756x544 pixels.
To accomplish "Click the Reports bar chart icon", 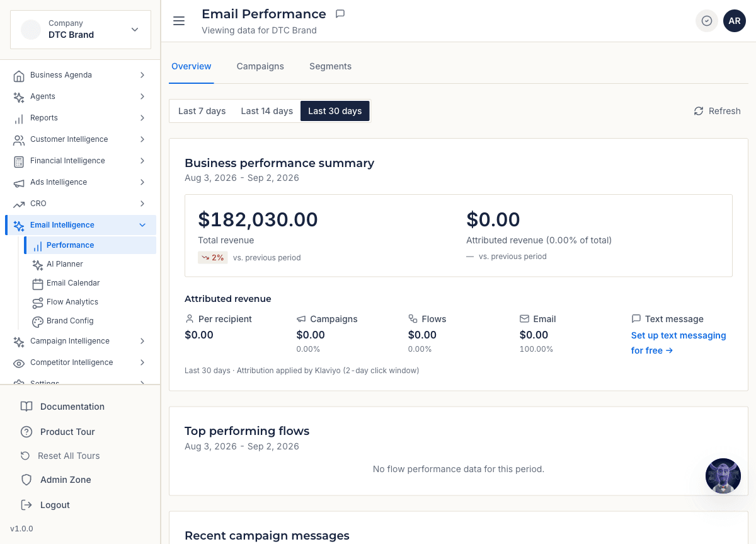I will click(19, 119).
